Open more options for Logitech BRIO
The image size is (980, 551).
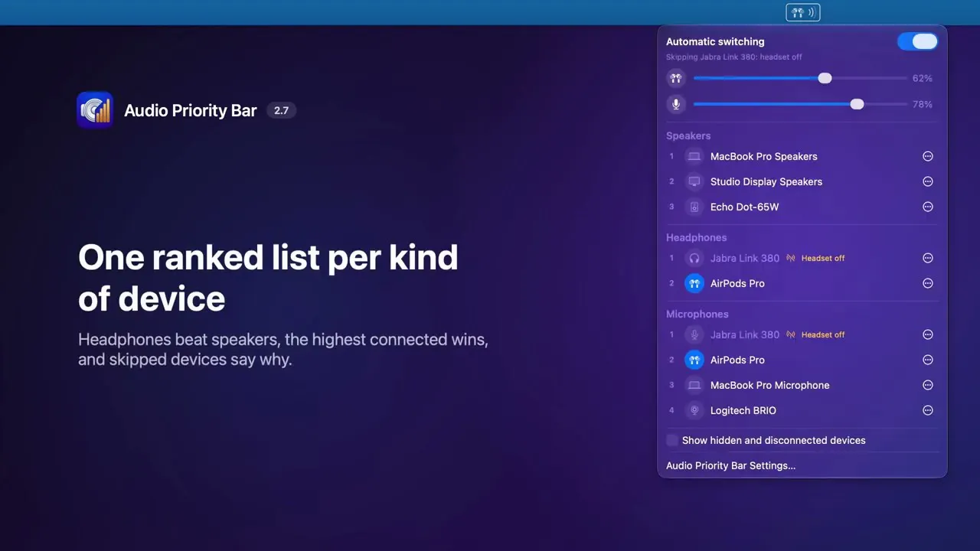click(928, 410)
